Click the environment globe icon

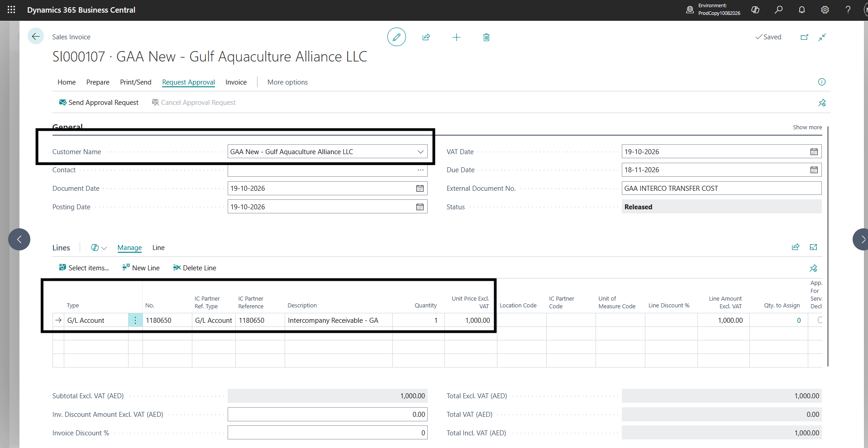690,9
